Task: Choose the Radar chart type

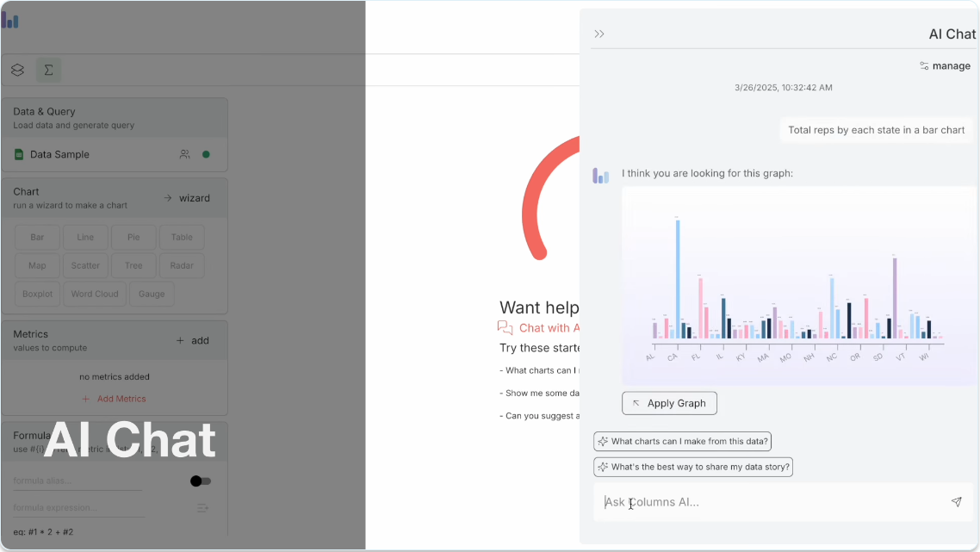Action: coord(182,266)
